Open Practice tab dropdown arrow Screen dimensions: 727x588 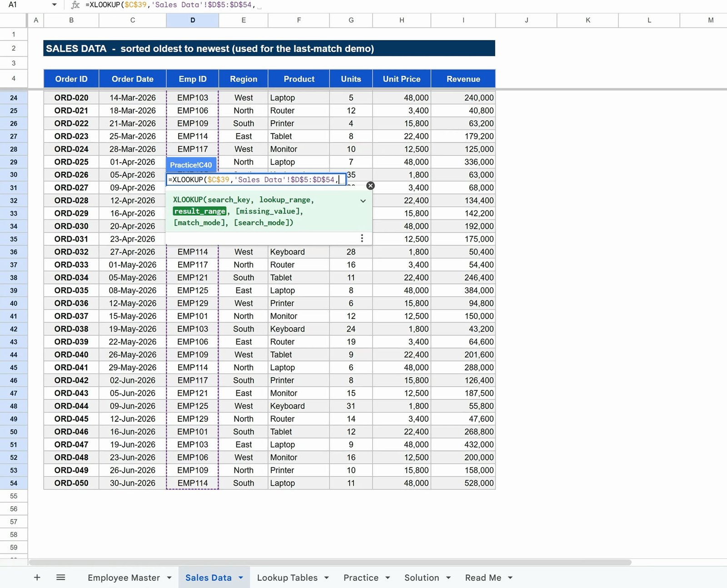(388, 578)
